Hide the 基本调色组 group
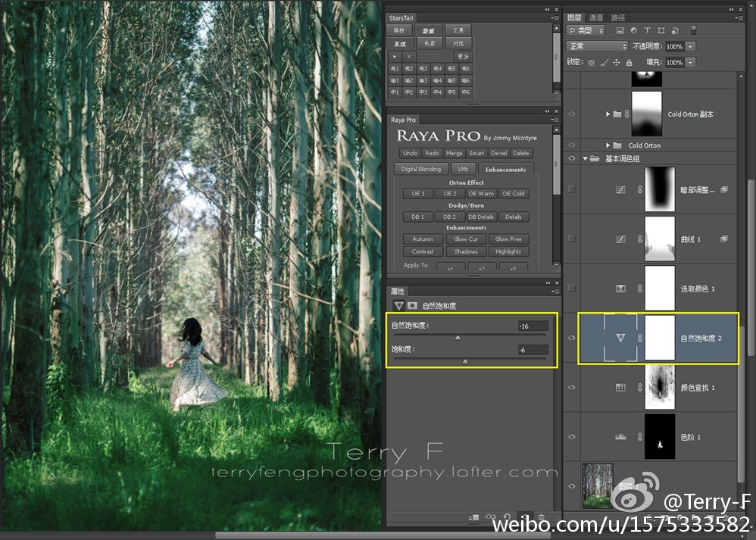The image size is (756, 540). tap(572, 158)
